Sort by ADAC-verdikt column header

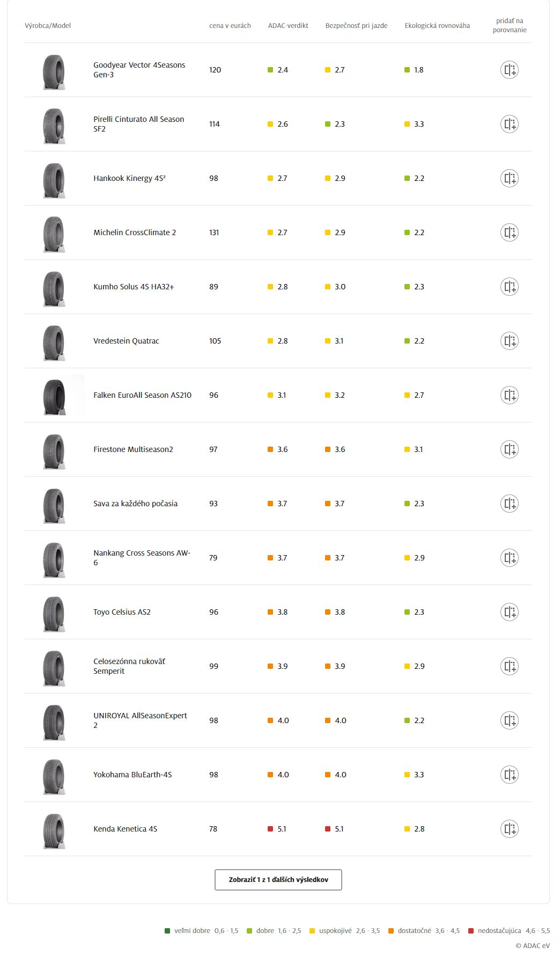click(288, 26)
